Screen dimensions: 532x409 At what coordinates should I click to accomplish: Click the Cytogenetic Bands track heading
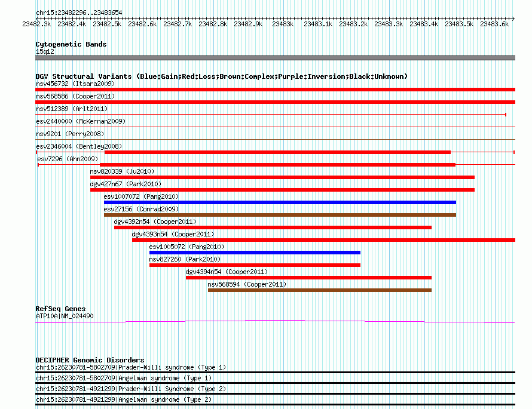71,44
